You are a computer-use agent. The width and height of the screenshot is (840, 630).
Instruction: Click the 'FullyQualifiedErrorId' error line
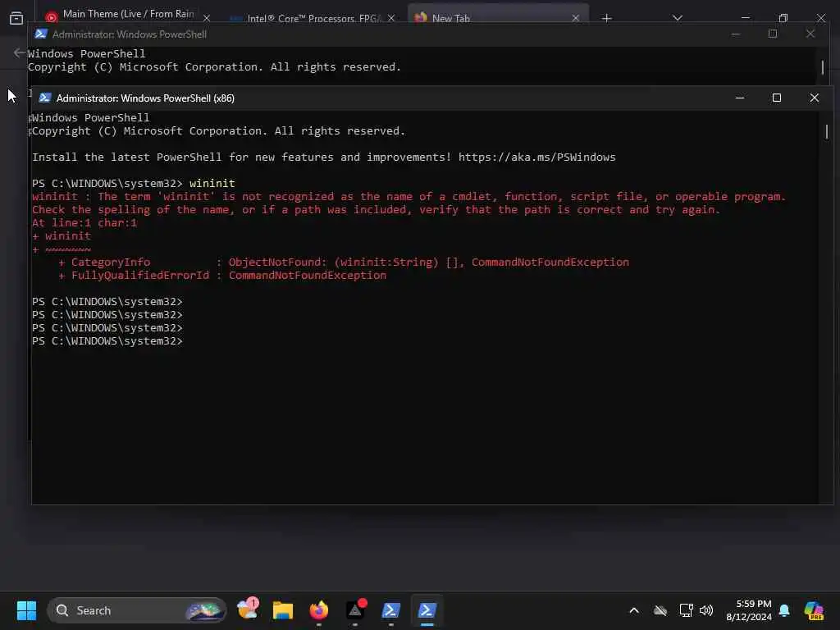tap(222, 276)
